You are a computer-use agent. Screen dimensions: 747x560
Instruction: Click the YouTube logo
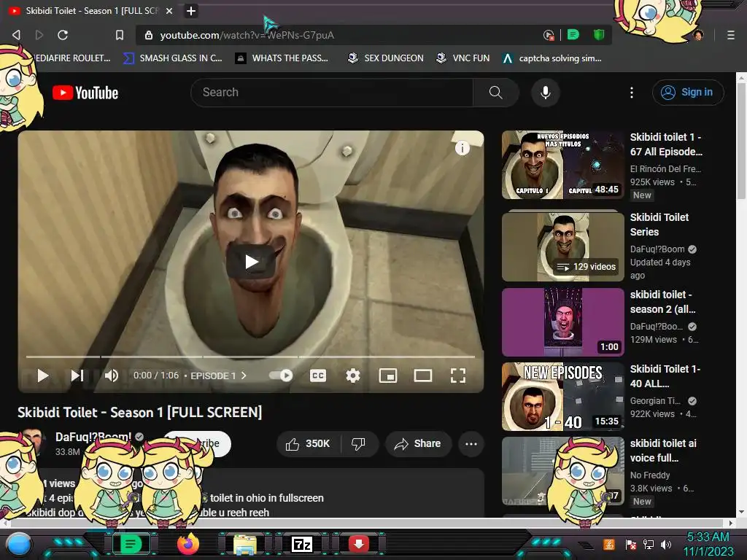tap(85, 93)
